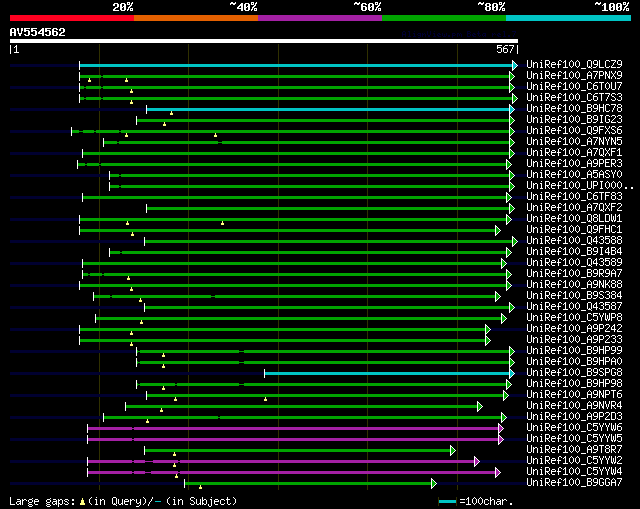Click the Large gaps legend text
Image resolution: width=640 pixels, height=509 pixels.
123,501
